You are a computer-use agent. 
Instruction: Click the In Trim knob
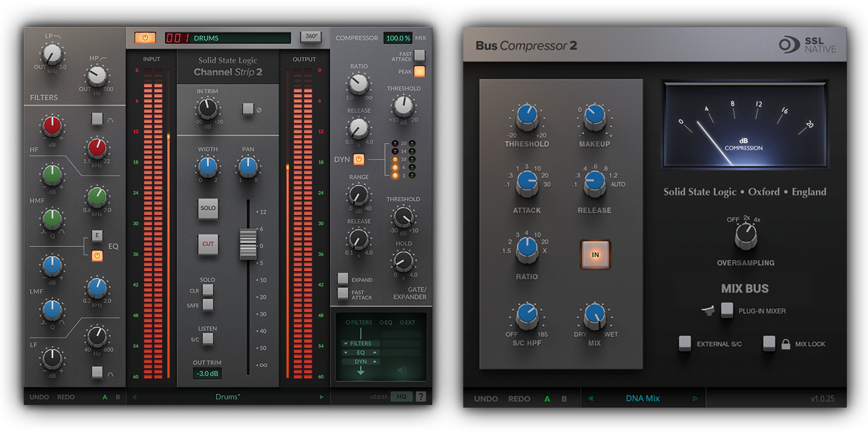[x=208, y=109]
